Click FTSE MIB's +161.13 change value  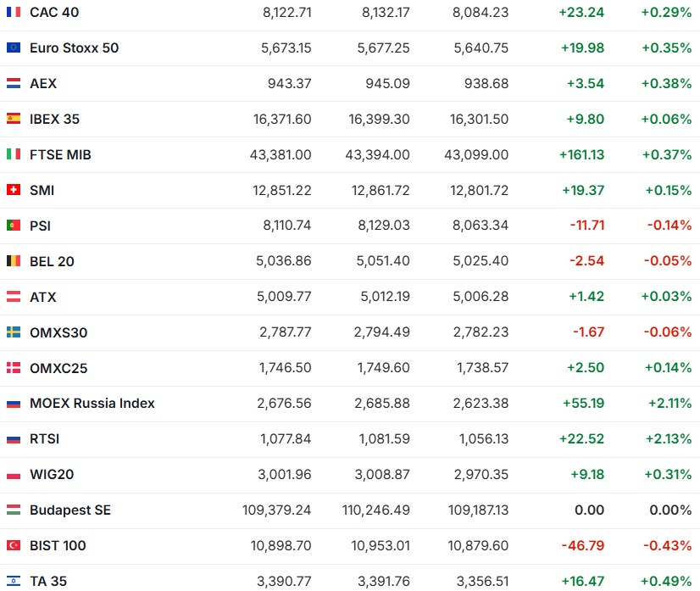[581, 154]
